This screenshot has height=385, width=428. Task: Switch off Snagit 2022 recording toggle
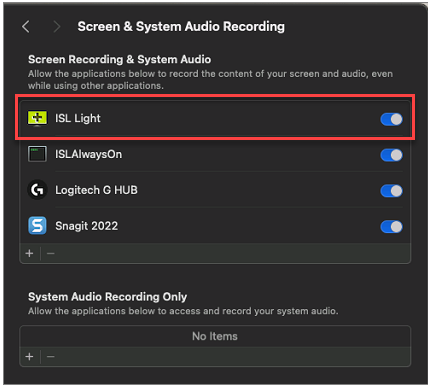tap(391, 227)
